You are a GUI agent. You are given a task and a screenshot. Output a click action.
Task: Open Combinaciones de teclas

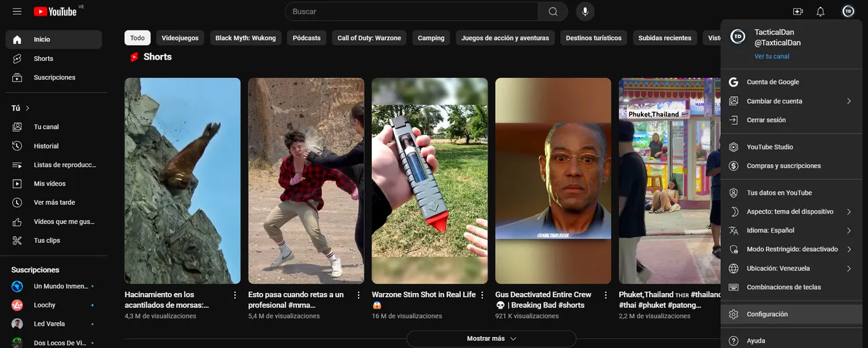[791, 287]
